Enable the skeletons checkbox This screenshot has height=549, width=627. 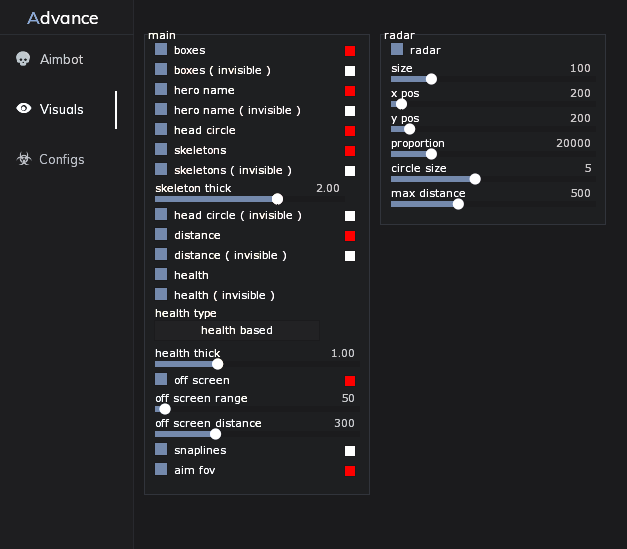click(x=161, y=149)
